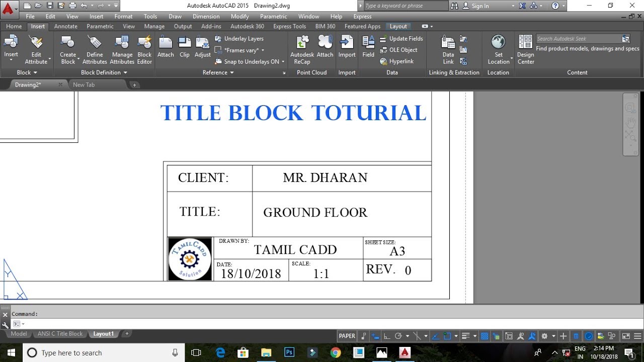644x362 pixels.
Task: Expand the Block panel dropdown
Action: (27, 72)
